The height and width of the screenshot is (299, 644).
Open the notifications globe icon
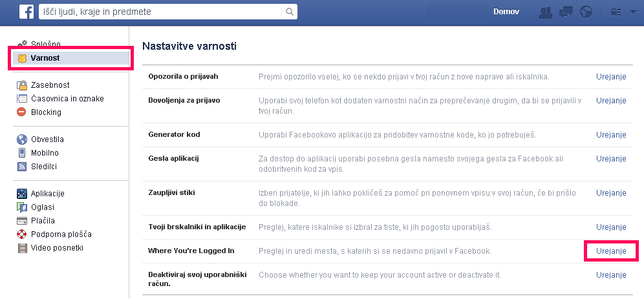coord(586,12)
